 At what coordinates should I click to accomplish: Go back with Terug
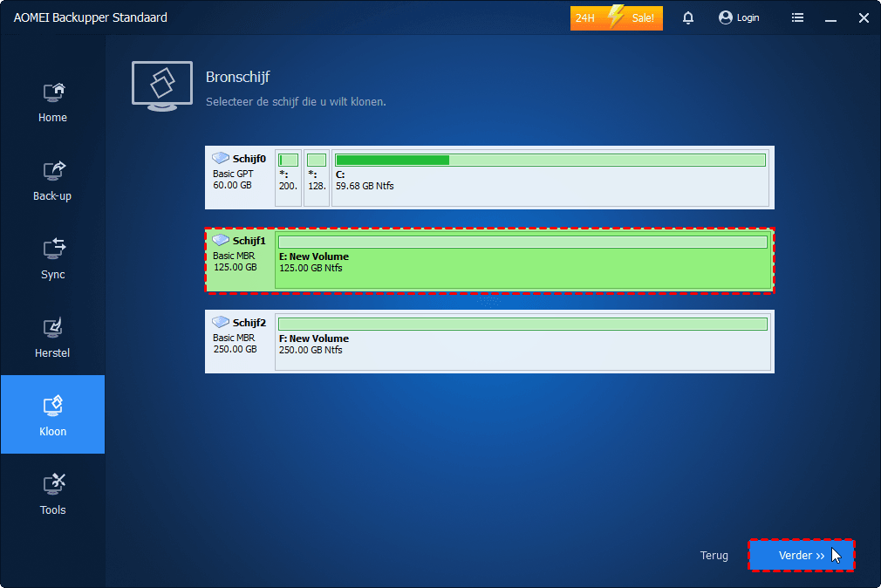coord(714,556)
